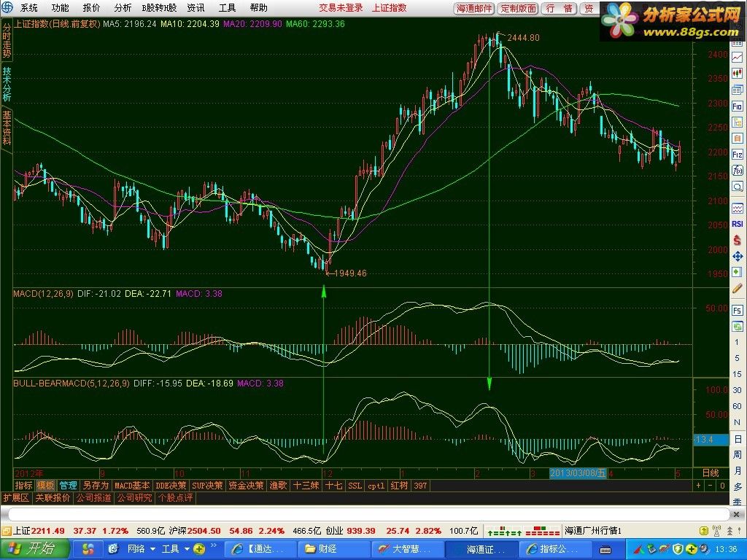Click the 交易未登录 status text
Viewport: 747px width, 560px height.
coord(341,7)
